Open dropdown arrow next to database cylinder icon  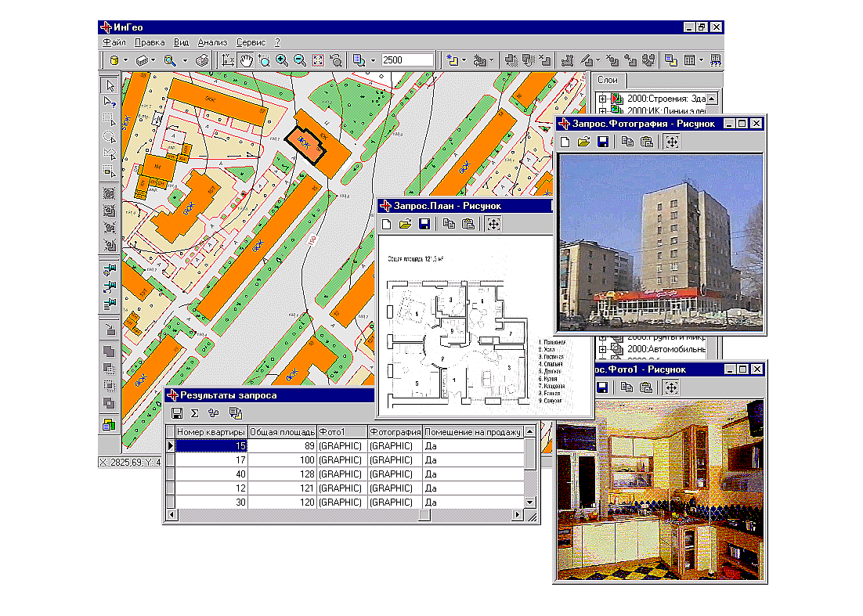126,60
